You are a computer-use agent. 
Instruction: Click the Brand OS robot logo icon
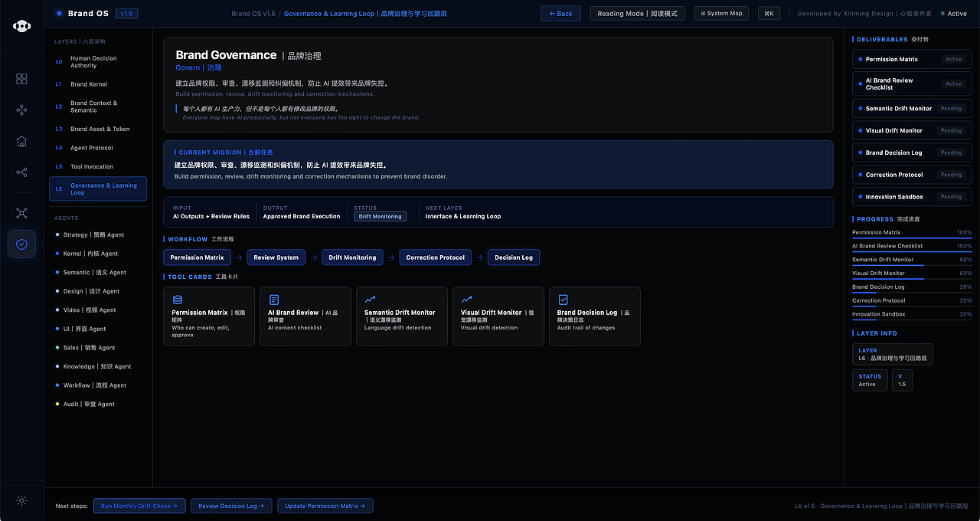tap(21, 26)
